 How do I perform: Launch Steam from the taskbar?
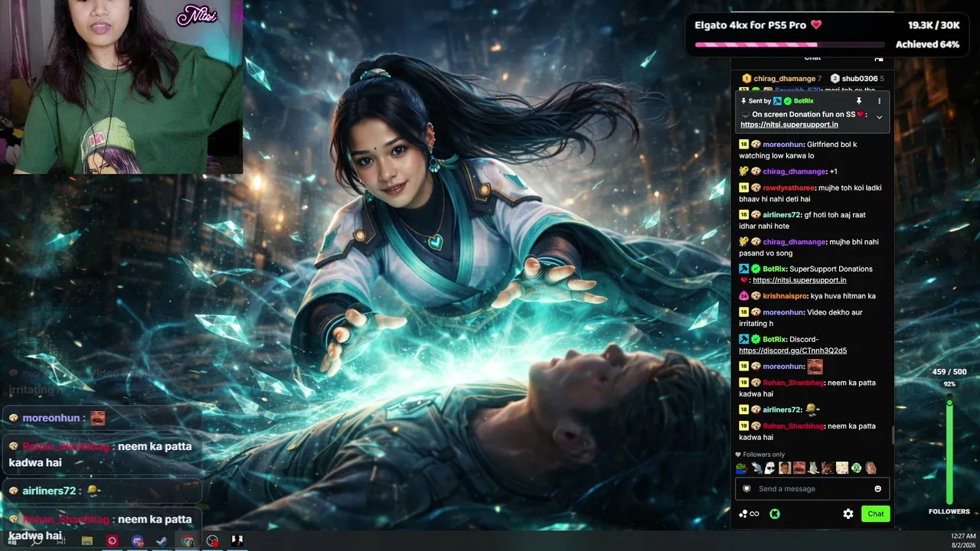(162, 540)
